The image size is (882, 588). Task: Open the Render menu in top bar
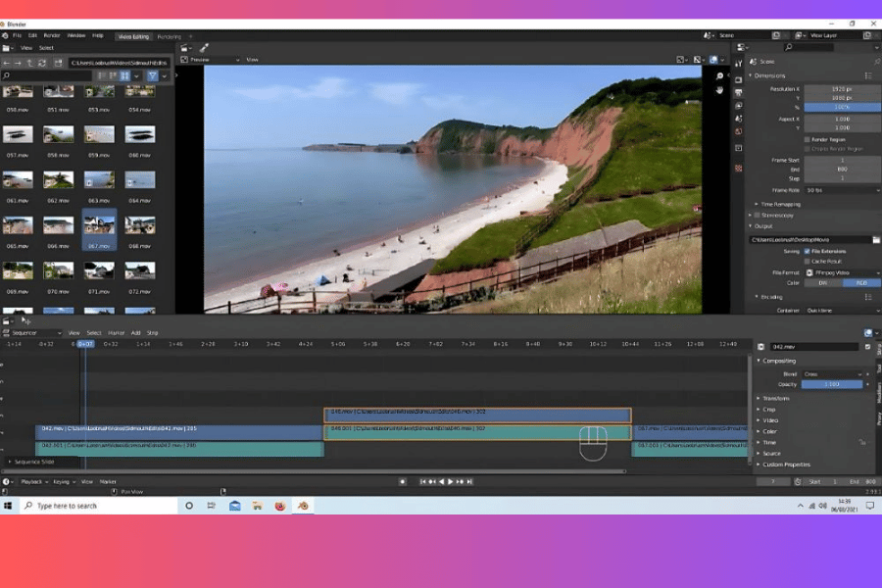(51, 35)
